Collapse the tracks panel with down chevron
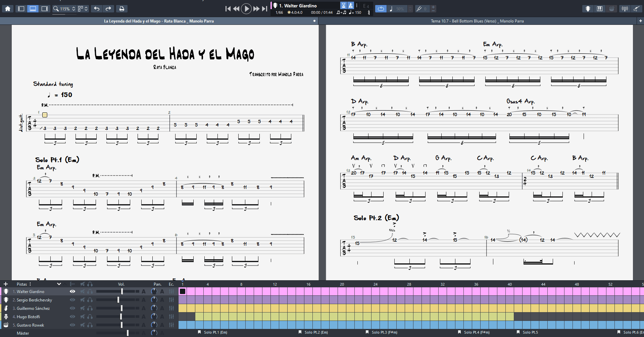 click(59, 284)
